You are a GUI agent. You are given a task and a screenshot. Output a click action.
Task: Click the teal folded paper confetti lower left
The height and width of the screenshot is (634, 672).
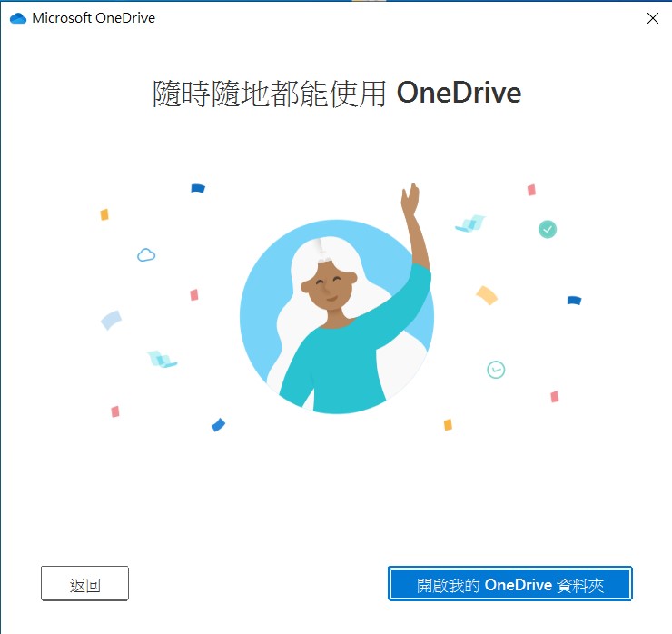tap(162, 359)
